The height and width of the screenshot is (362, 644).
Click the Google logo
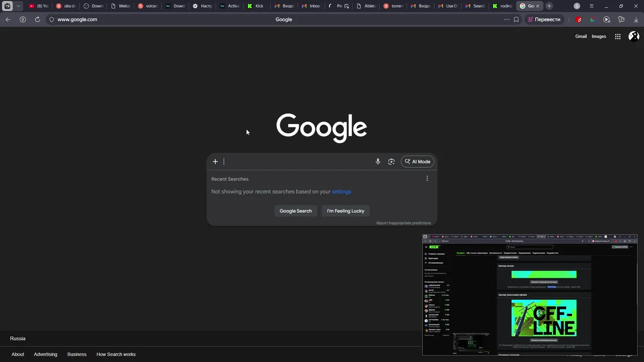click(x=321, y=128)
